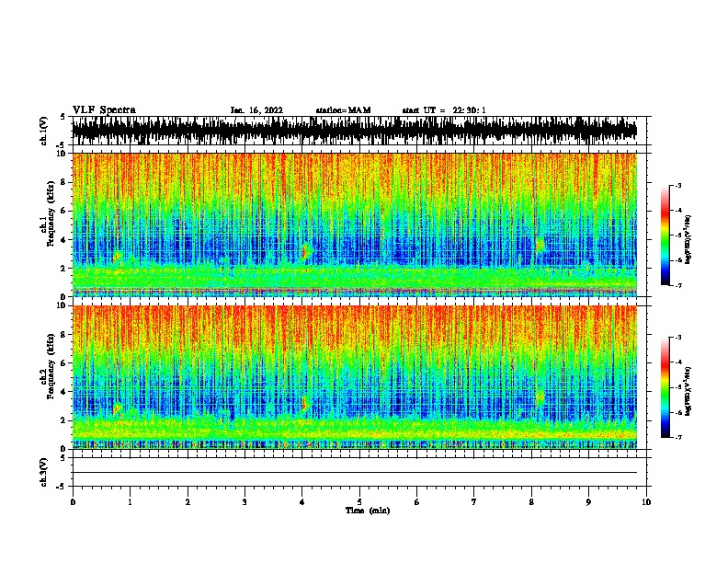Click the "station=MAM" header label
The width and height of the screenshot is (728, 563).
click(x=343, y=110)
